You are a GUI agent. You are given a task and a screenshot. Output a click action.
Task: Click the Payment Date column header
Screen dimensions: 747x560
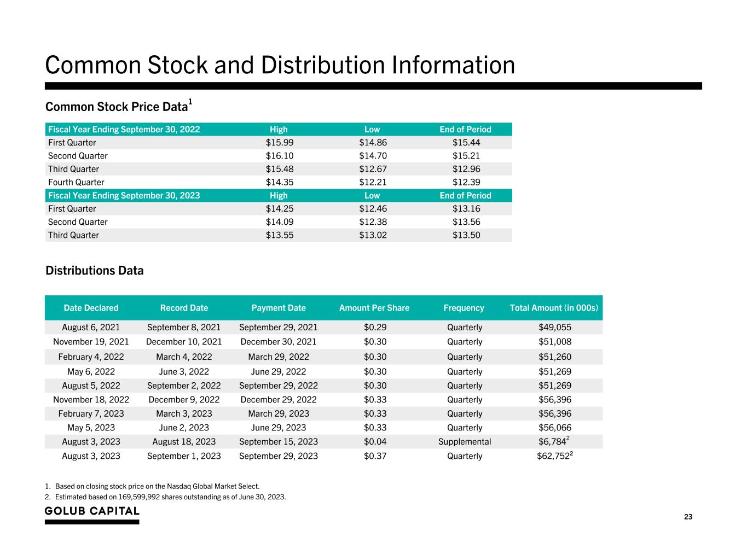pyautogui.click(x=279, y=308)
